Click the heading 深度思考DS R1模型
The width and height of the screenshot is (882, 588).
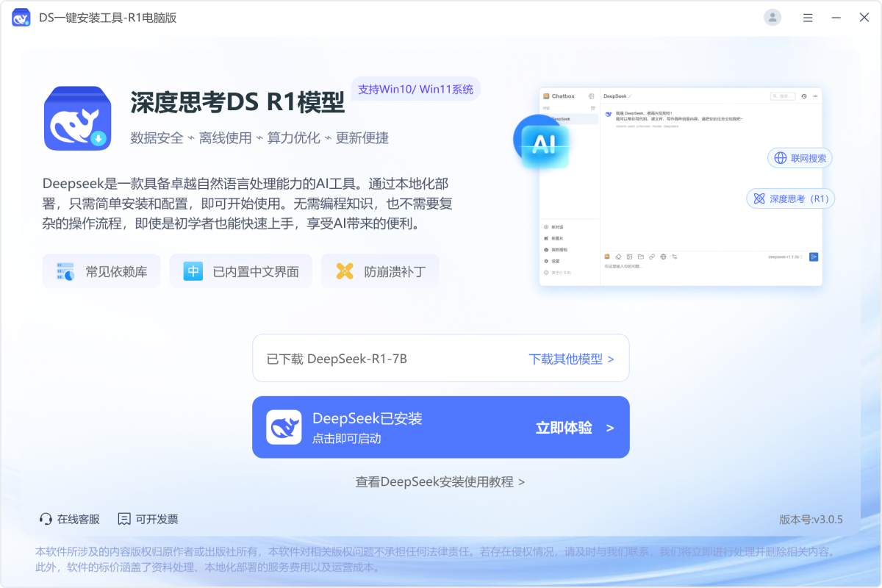tap(237, 103)
